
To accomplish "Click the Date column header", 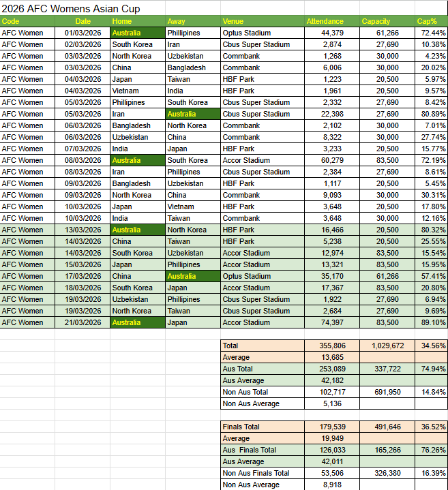I will 83,21.
